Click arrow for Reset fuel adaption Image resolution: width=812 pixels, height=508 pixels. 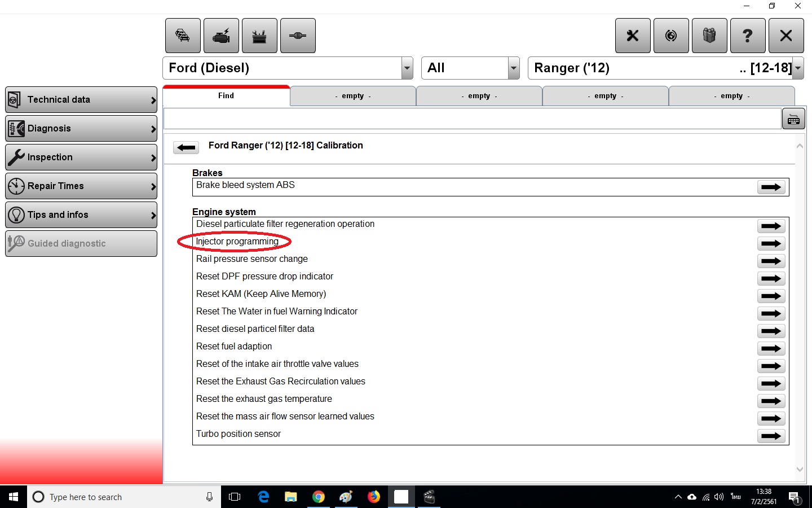pos(771,349)
